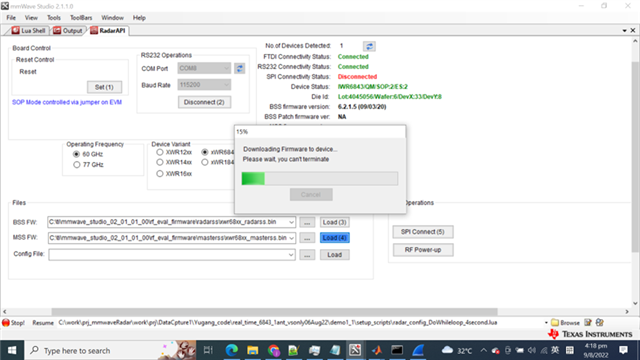Click the SPI Connect (5) button
Viewport: 640px width, 360px height.
[x=422, y=232]
